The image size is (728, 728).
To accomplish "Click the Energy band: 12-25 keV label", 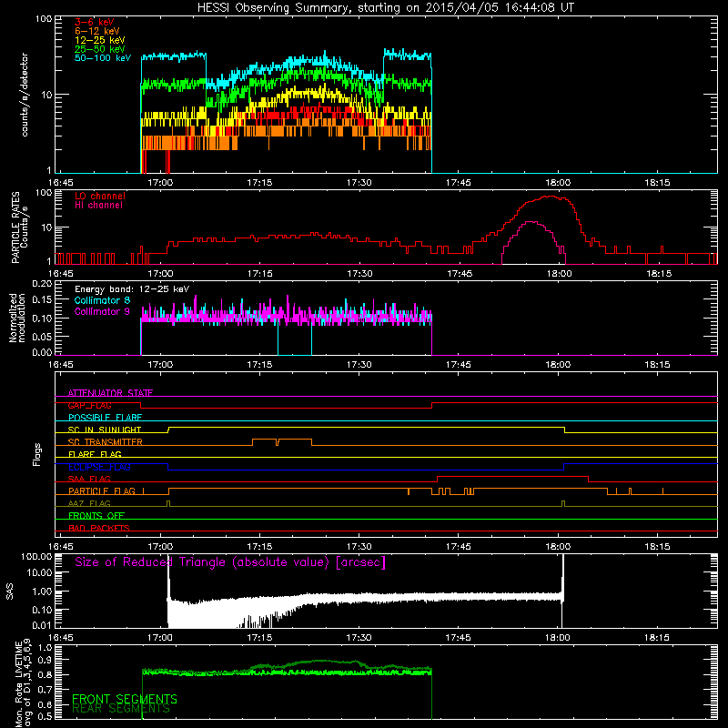I will pyautogui.click(x=132, y=289).
